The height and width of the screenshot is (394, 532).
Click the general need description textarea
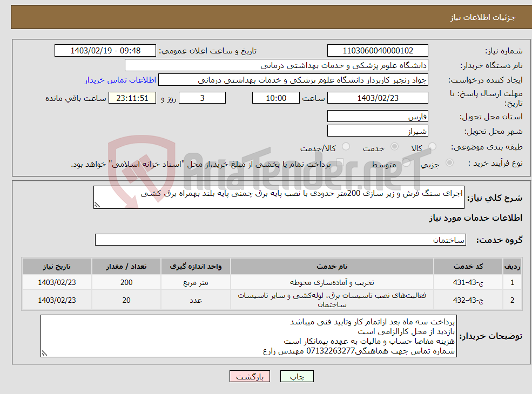(279, 197)
